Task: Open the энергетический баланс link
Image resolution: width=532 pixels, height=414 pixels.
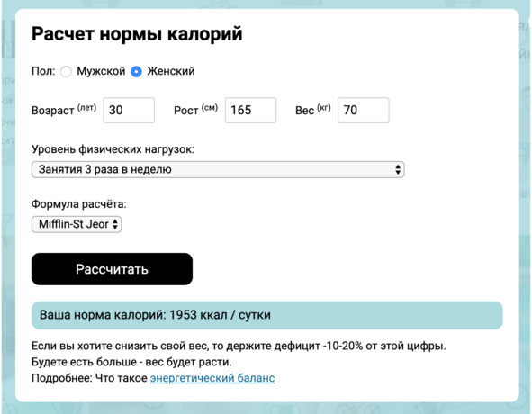Action: [212, 378]
